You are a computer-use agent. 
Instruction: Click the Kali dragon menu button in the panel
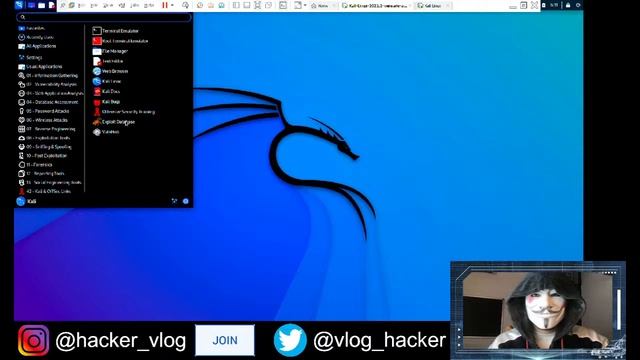[x=19, y=5]
